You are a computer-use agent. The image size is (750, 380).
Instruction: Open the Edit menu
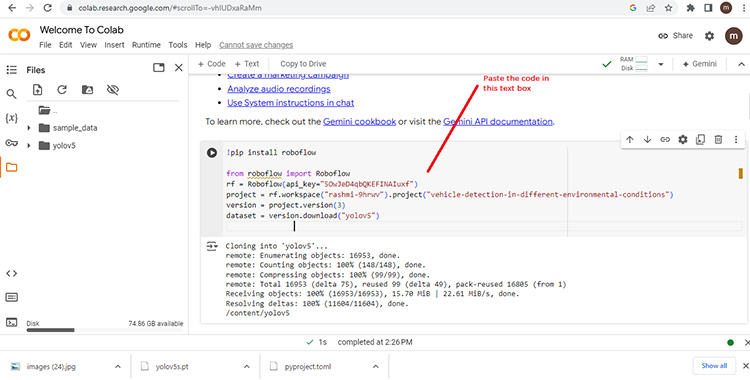[x=66, y=45]
